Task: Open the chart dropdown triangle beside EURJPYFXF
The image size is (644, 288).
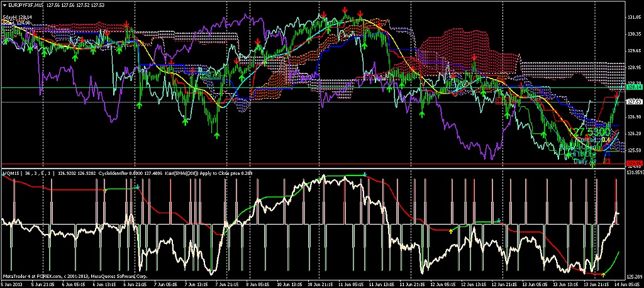Action: 4,5
